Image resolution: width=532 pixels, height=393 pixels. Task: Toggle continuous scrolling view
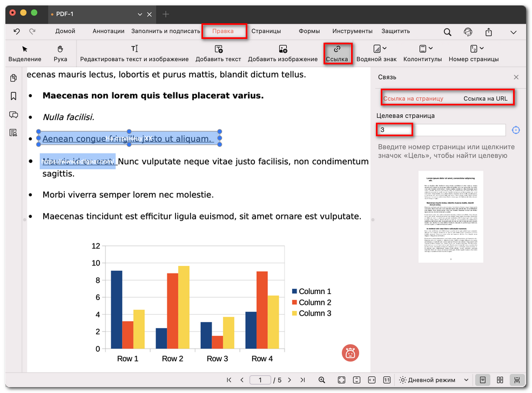517,380
